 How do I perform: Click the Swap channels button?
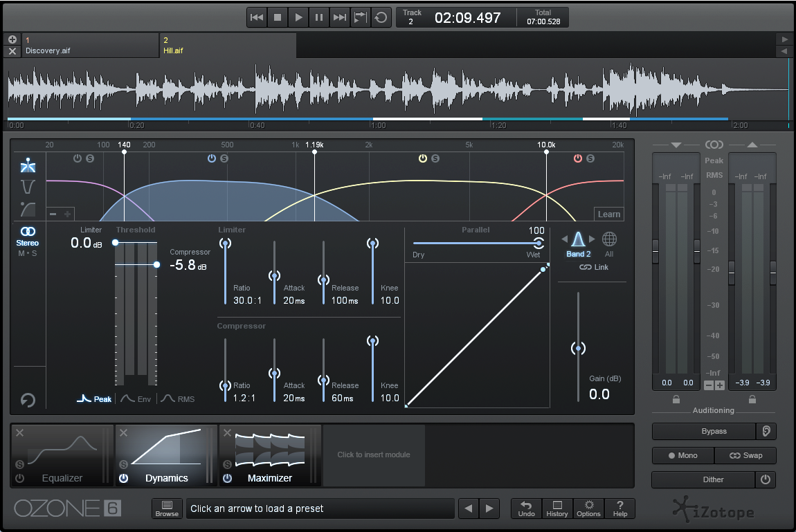pyautogui.click(x=745, y=455)
